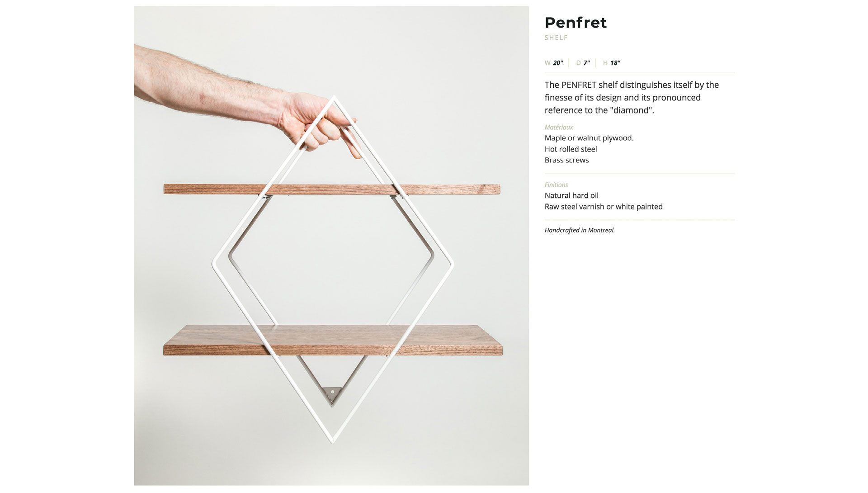Viewport: 868px width, 493px height.
Task: Click the Finitions heading
Action: (x=556, y=185)
